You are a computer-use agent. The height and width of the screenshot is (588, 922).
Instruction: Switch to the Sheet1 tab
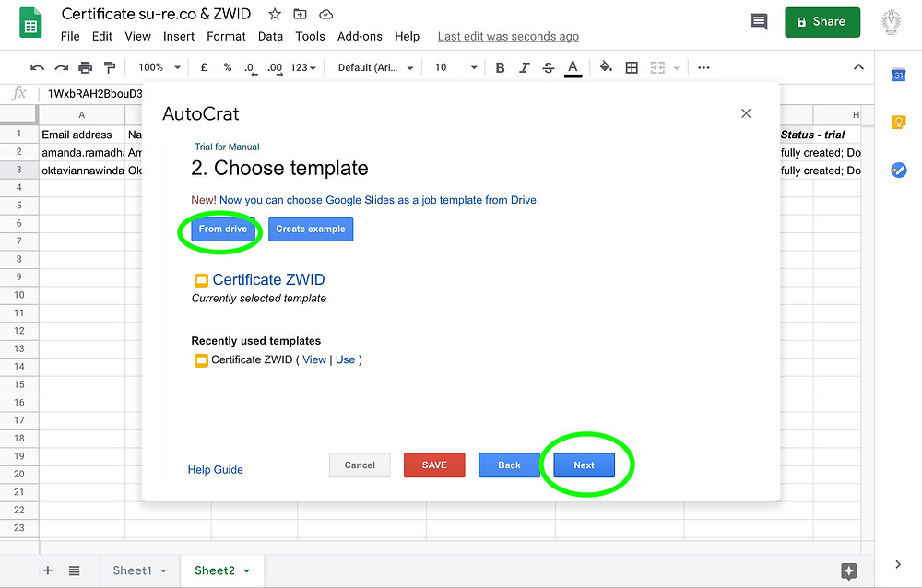pyautogui.click(x=132, y=570)
